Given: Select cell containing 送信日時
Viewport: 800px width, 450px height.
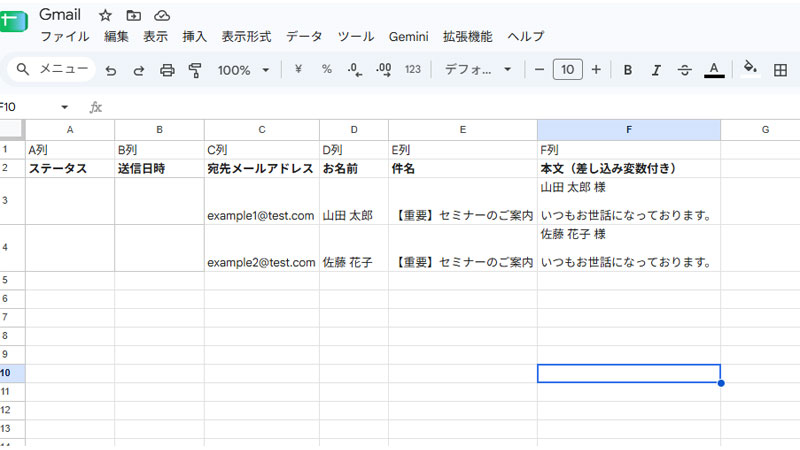Looking at the screenshot, I should pyautogui.click(x=159, y=168).
